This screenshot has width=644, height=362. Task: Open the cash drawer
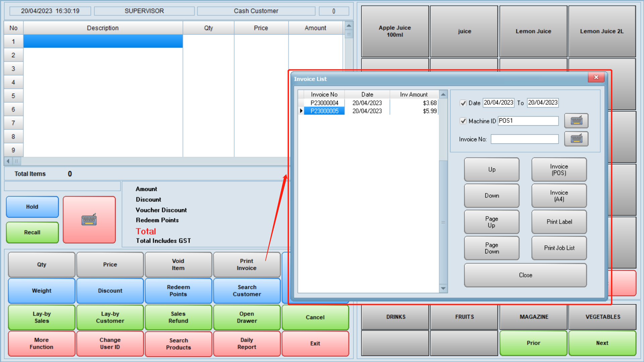pyautogui.click(x=247, y=317)
